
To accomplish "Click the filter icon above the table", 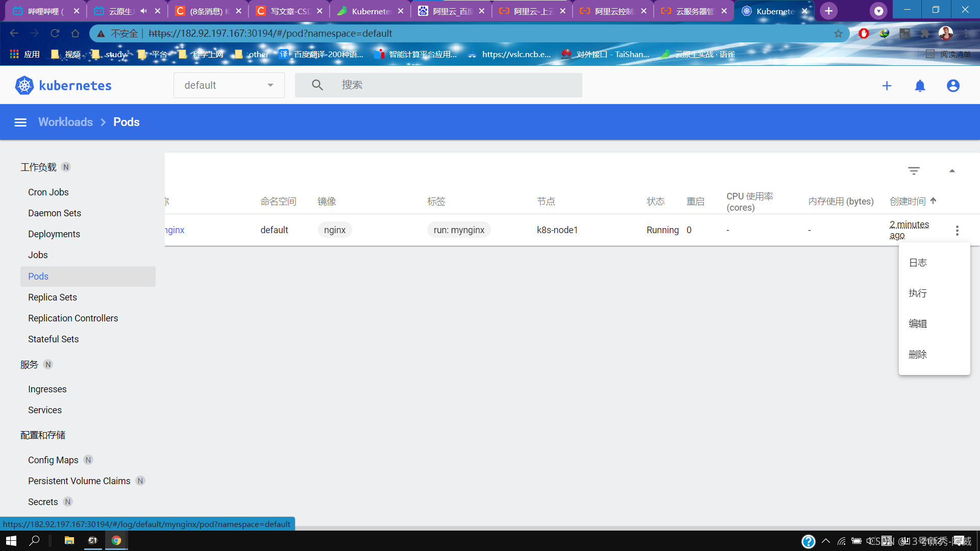I will (914, 171).
